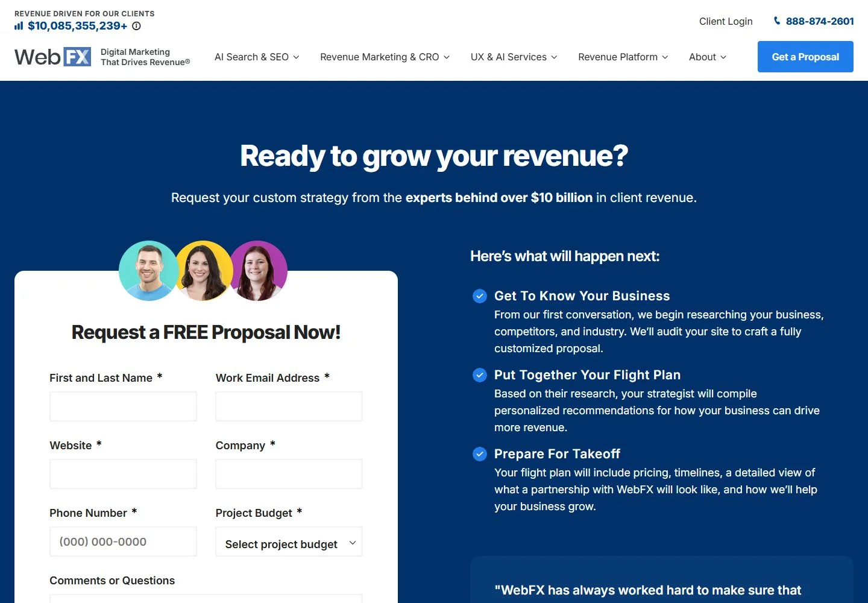Click the Put Together Your Flight Plan title
Viewport: 868px width, 603px height.
588,375
